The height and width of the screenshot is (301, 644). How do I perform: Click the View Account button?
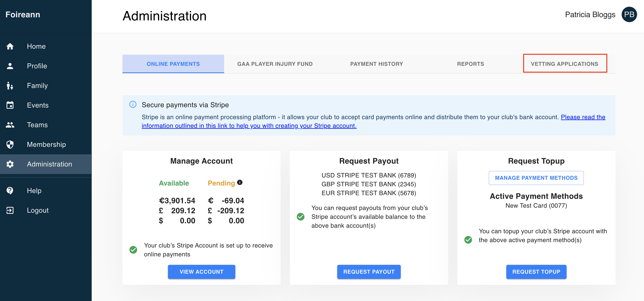pyautogui.click(x=201, y=272)
